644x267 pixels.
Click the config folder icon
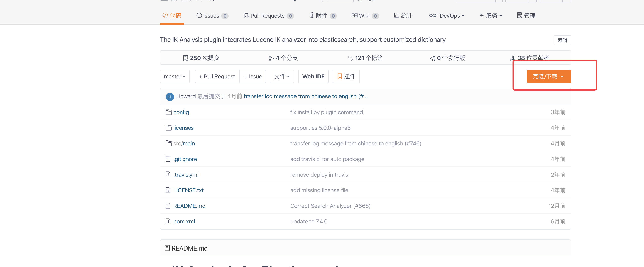click(168, 112)
